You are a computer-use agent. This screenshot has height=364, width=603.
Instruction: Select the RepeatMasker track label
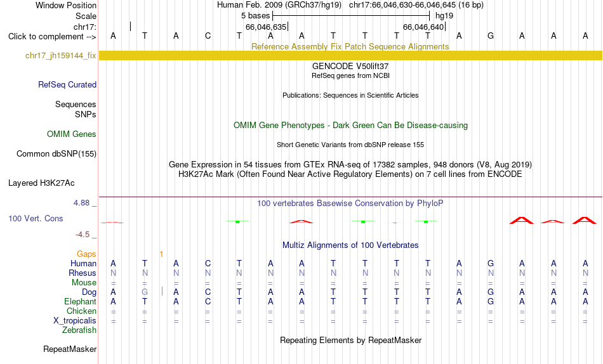coord(70,349)
